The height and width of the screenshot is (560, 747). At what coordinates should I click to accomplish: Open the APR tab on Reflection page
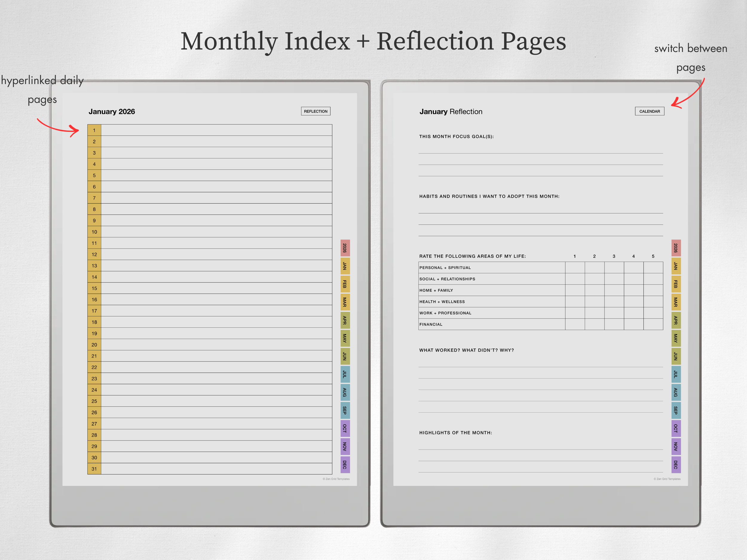(676, 320)
